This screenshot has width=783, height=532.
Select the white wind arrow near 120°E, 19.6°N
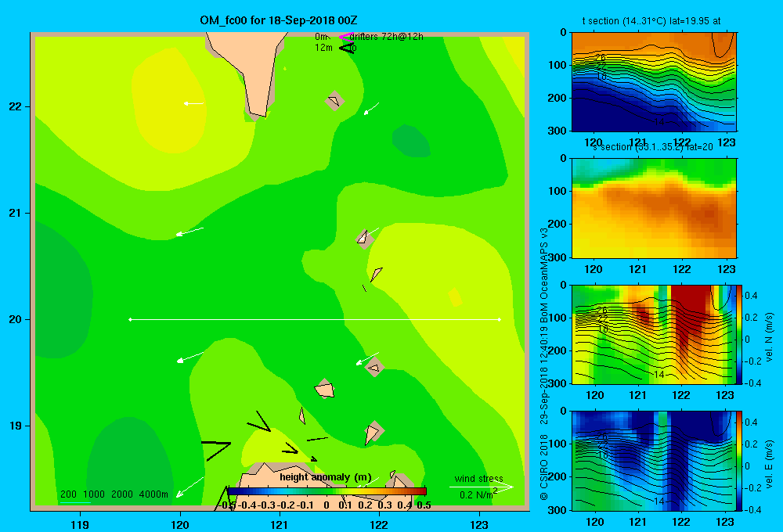[x=190, y=358]
